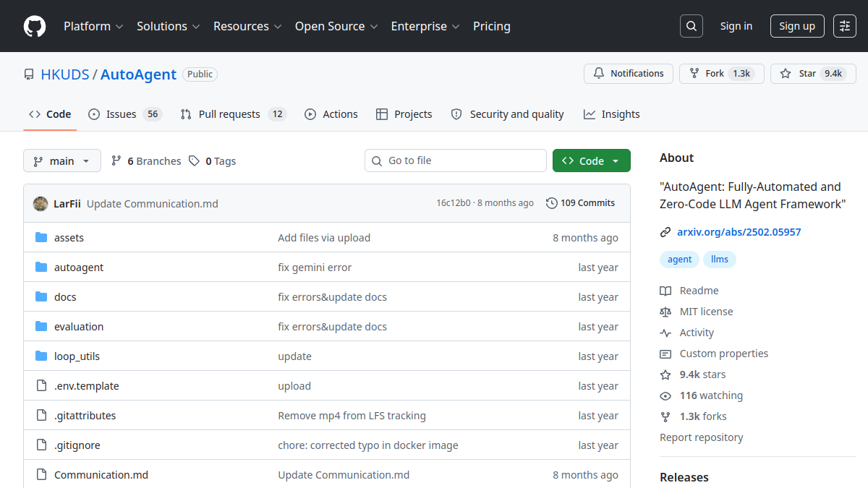This screenshot has height=488, width=868.
Task: Open appearance settings icon beside Sign up
Action: pos(845,26)
